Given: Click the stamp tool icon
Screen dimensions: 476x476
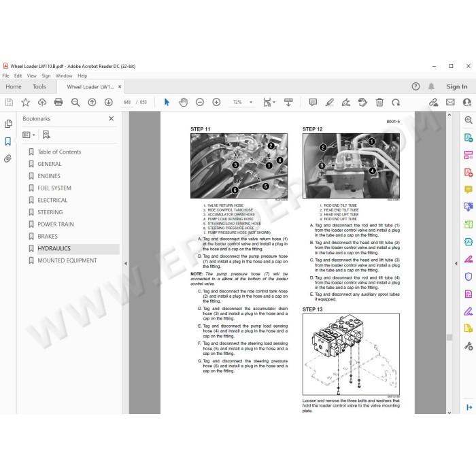Looking at the screenshot, I should click(x=362, y=102).
